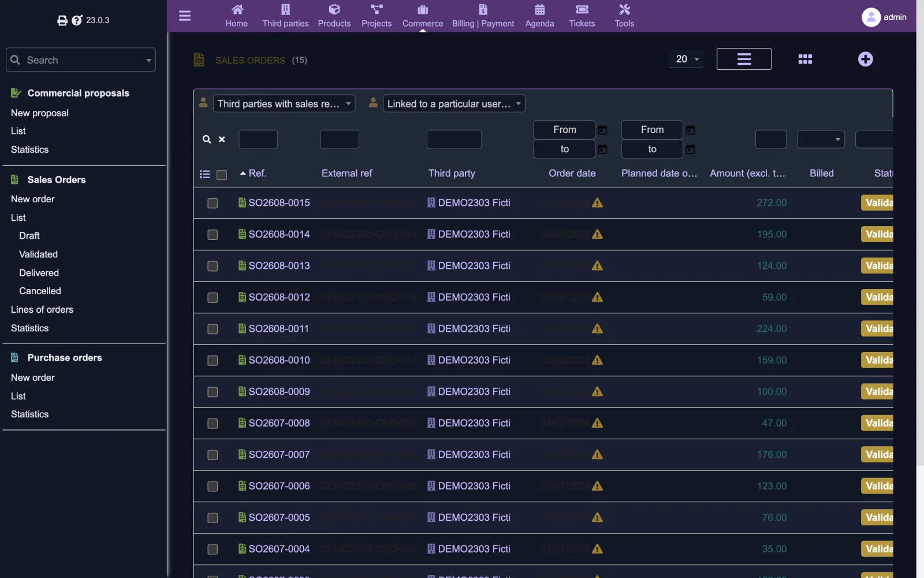Check the box for SO2608-0015
Viewport: 924px width, 578px height.
click(213, 203)
